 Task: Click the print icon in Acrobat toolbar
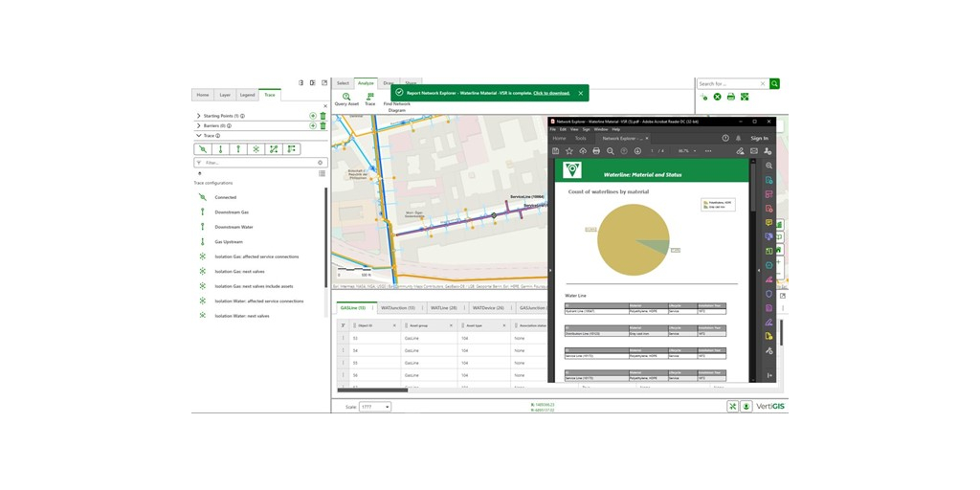point(596,151)
